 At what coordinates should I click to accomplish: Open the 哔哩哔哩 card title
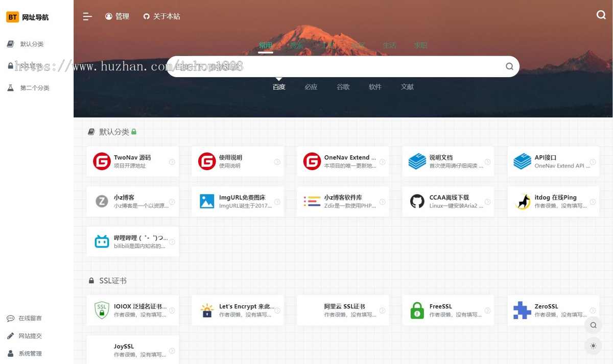140,237
